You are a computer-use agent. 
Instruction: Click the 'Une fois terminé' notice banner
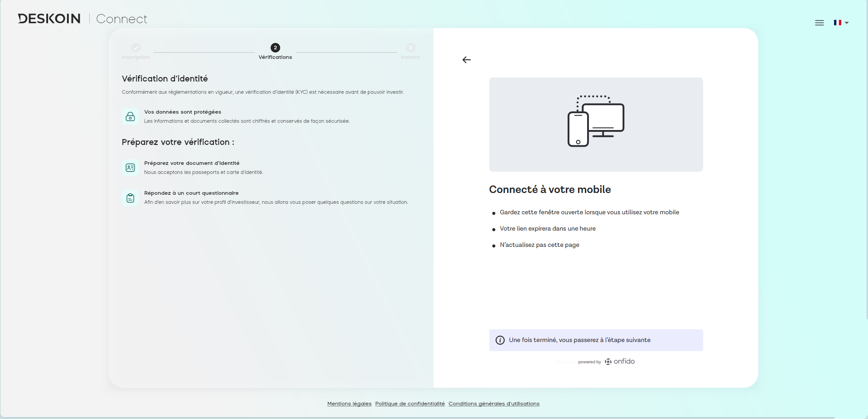click(x=596, y=340)
